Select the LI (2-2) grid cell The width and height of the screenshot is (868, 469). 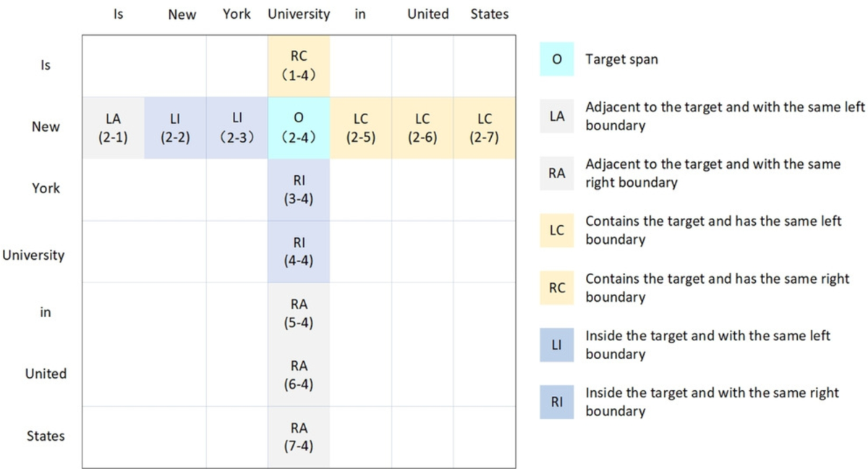[x=174, y=127]
